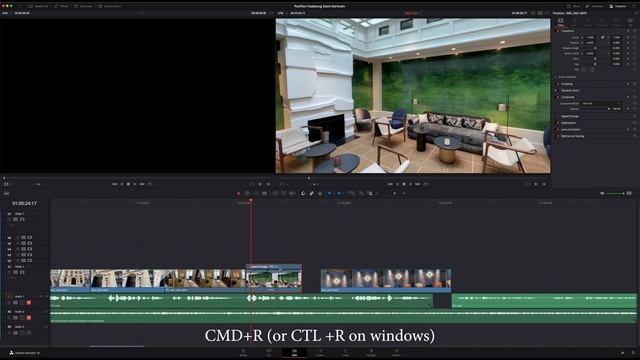Expand the Lens Correction section header

click(x=571, y=129)
